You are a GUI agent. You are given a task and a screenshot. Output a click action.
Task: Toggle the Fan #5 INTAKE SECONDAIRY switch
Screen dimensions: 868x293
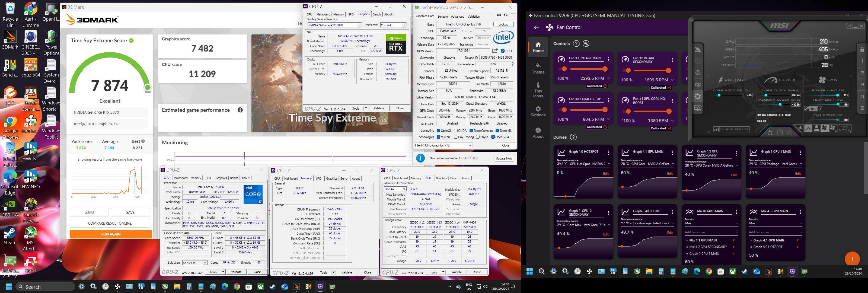click(626, 71)
